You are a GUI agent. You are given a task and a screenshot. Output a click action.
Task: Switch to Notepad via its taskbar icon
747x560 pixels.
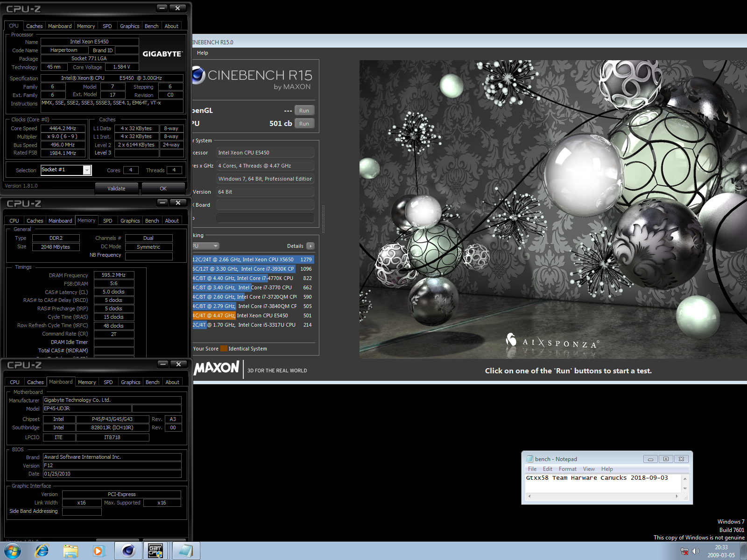click(x=186, y=551)
